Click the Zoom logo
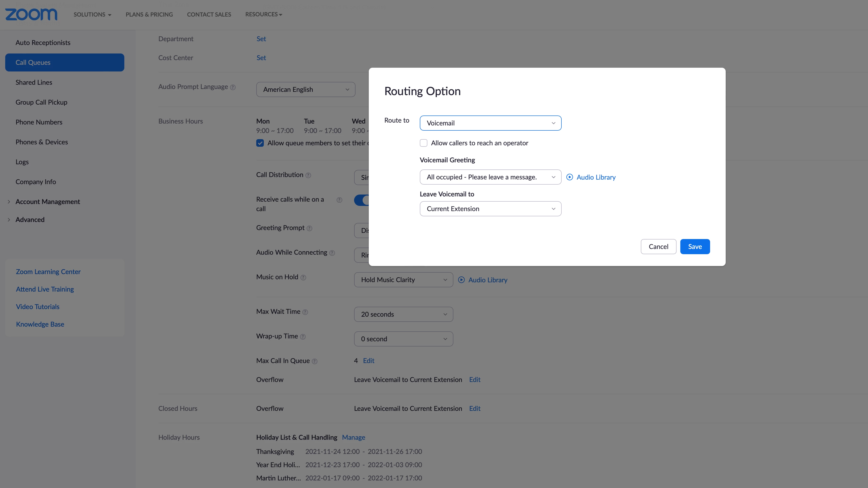 pos(31,14)
